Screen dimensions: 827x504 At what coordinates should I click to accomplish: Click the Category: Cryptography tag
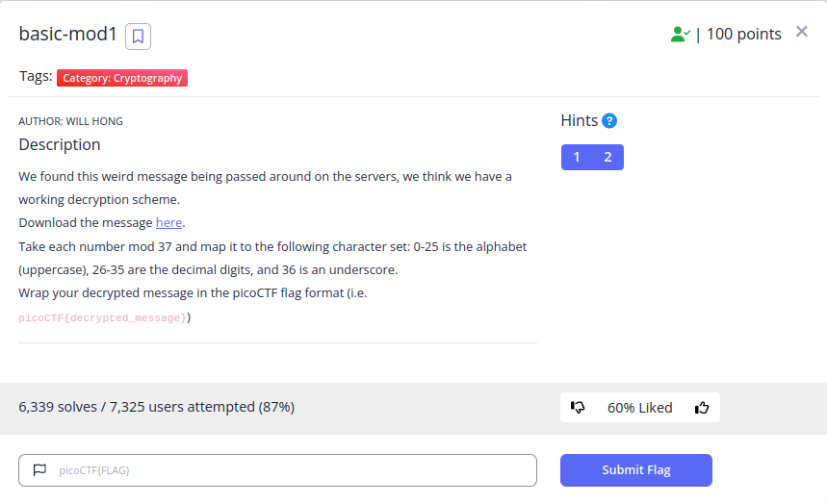(x=122, y=78)
